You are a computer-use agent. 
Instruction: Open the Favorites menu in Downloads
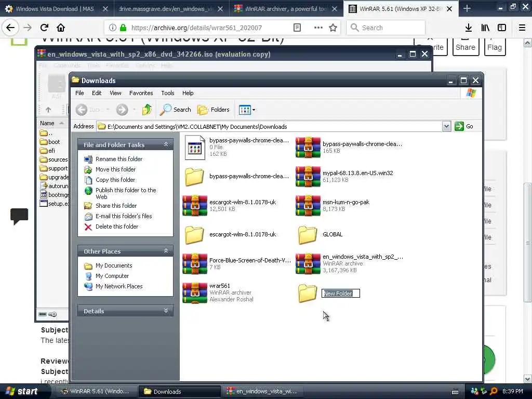click(x=141, y=93)
